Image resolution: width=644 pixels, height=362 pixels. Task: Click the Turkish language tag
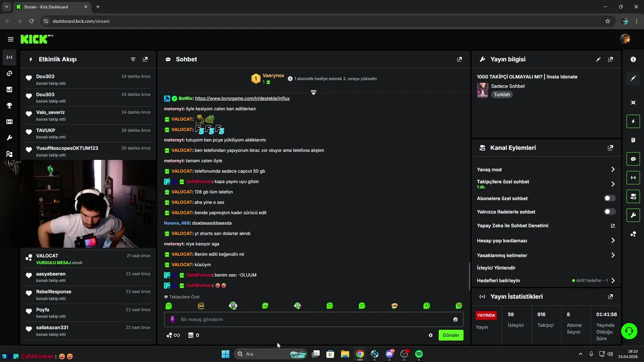pos(502,95)
